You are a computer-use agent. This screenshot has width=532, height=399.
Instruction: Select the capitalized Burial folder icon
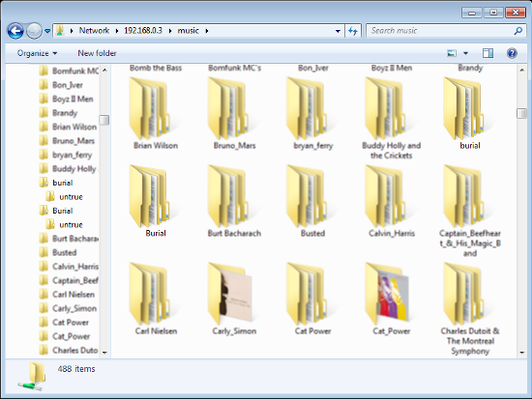point(149,196)
